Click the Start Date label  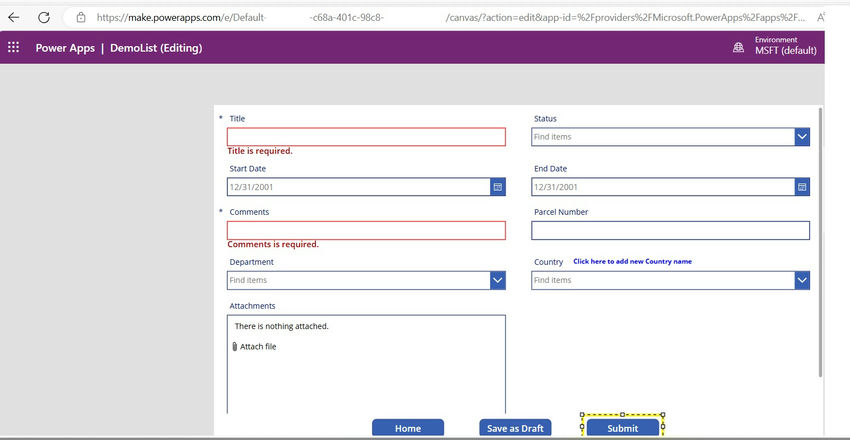click(x=248, y=169)
